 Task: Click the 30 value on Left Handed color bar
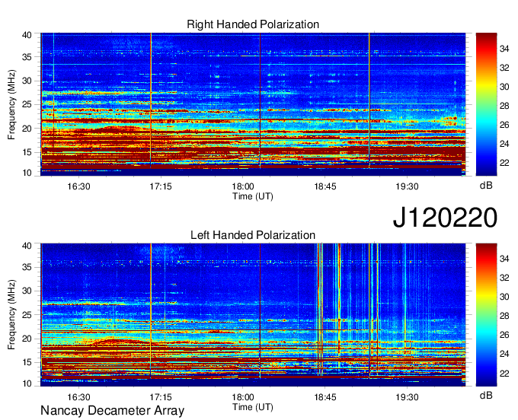[x=504, y=297]
